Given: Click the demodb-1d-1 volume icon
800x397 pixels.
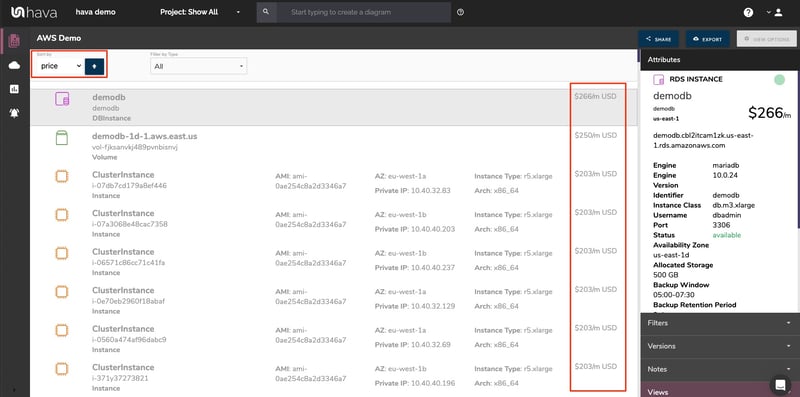Looking at the screenshot, I should pos(62,137).
